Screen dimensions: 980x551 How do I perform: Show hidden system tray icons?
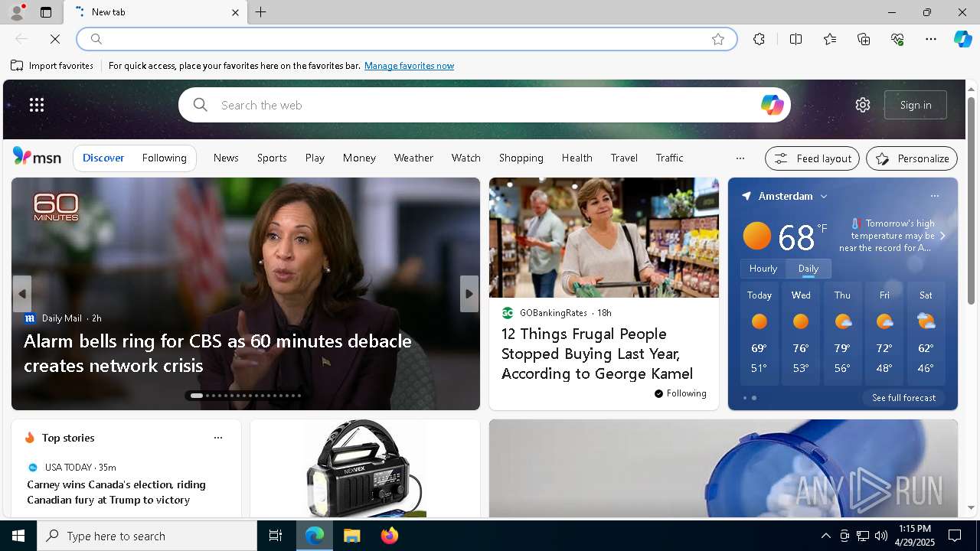(x=825, y=536)
